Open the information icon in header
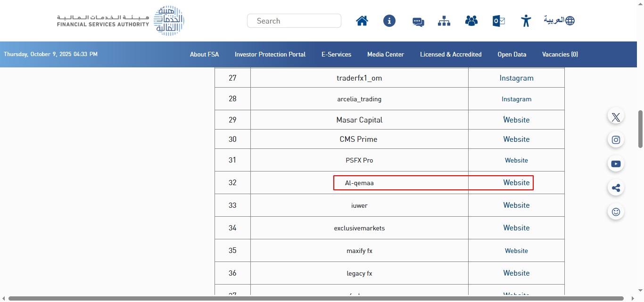Image resolution: width=644 pixels, height=302 pixels. 389,21
